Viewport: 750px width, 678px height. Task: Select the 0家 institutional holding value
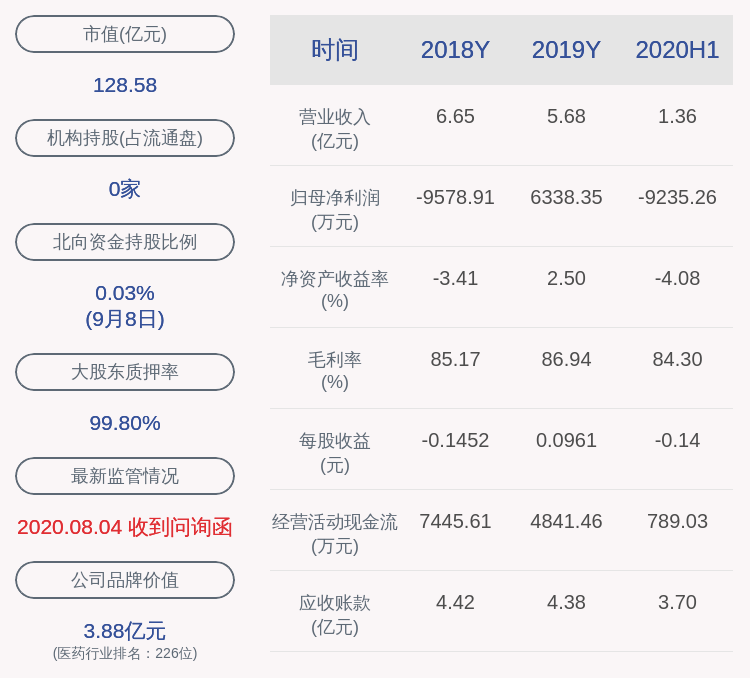tap(125, 189)
